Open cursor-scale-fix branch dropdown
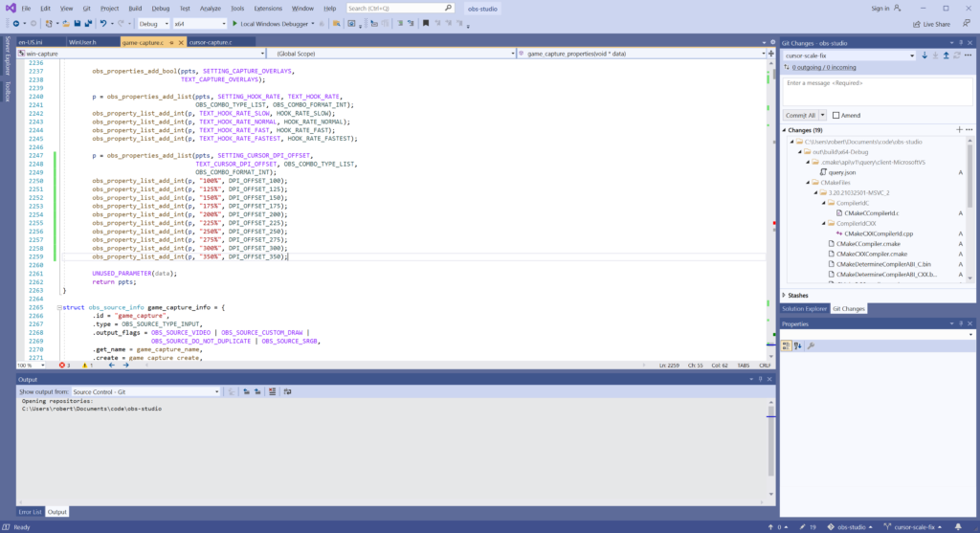Screen dimensions: 980x533 point(850,56)
